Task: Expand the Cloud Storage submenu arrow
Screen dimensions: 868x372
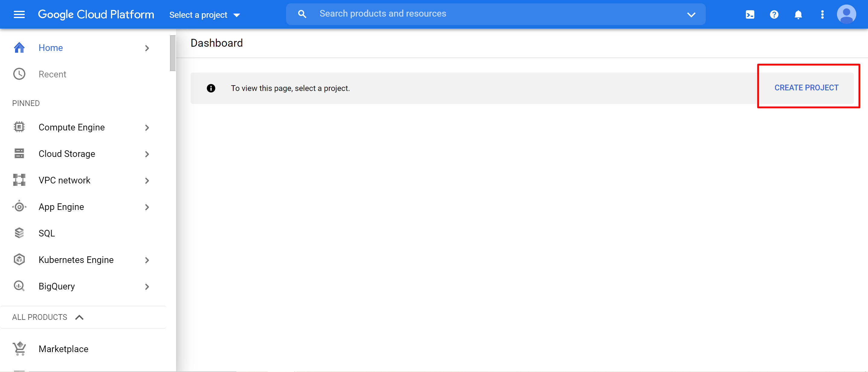Action: point(147,154)
